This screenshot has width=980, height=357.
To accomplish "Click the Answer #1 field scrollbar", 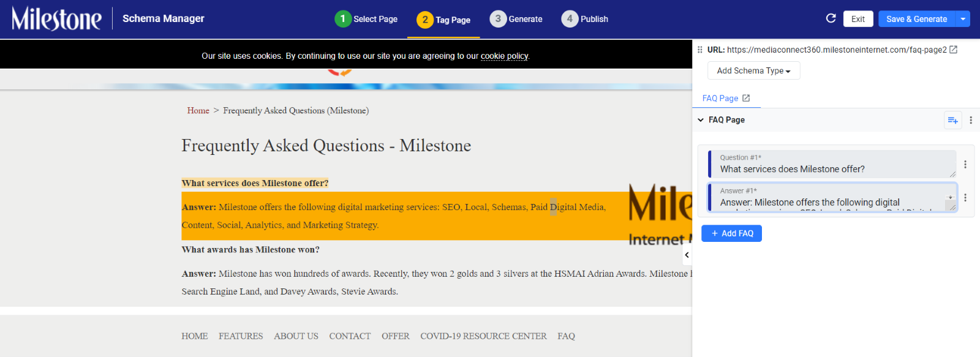I will (951, 198).
